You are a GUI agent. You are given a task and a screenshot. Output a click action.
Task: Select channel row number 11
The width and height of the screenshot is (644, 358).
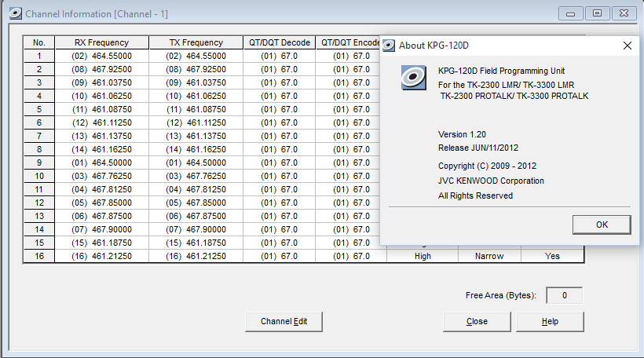[39, 189]
